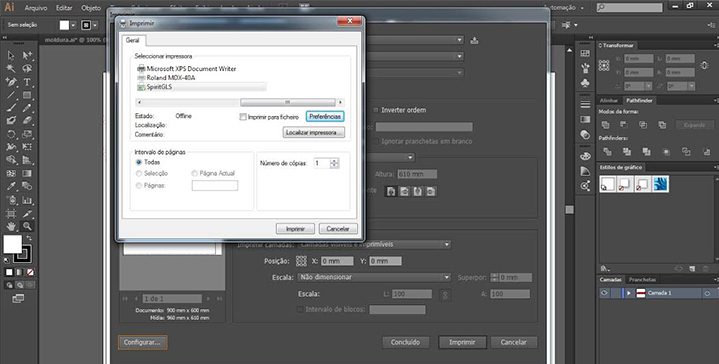Click the blue graphic style thumbnail
This screenshot has height=364, width=719.
(660, 184)
